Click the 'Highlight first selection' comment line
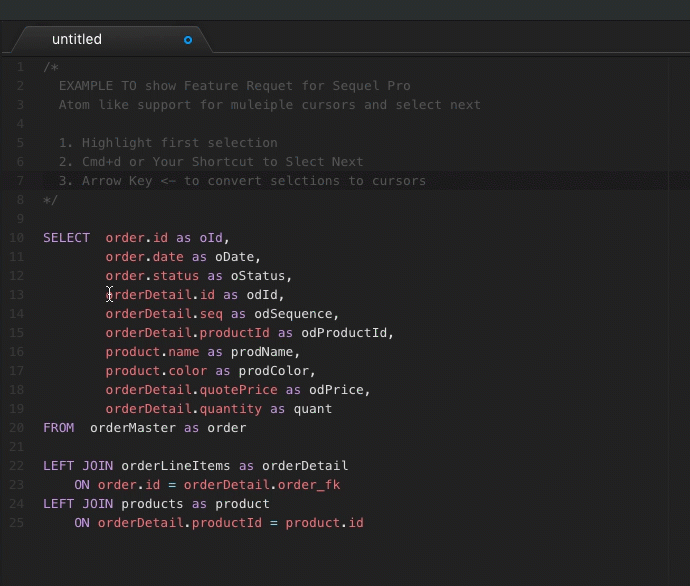The height and width of the screenshot is (586, 690). [168, 143]
